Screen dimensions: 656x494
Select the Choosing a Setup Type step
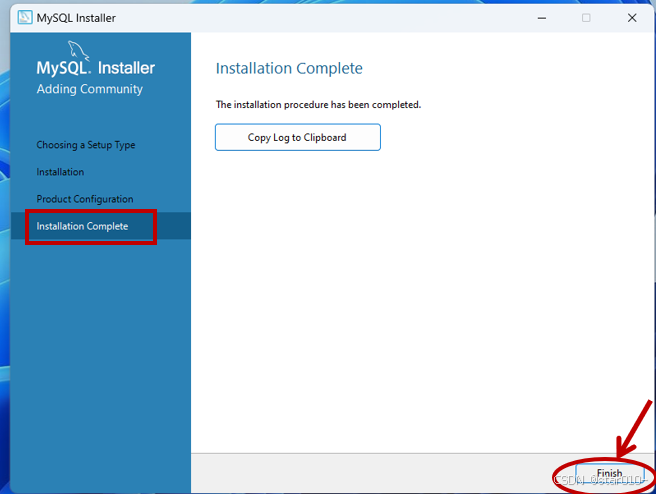pos(86,145)
